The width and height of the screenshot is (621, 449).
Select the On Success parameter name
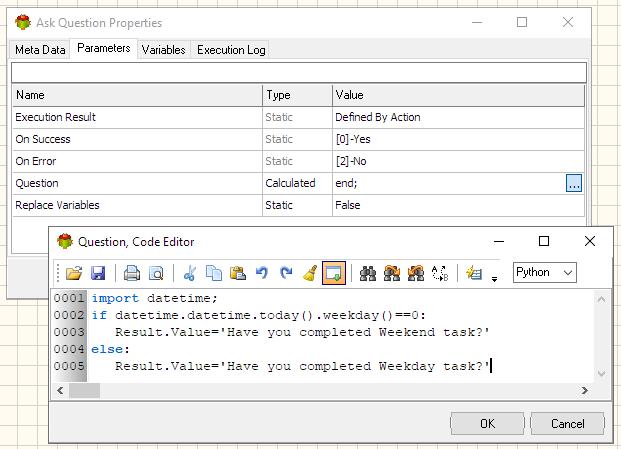[43, 139]
